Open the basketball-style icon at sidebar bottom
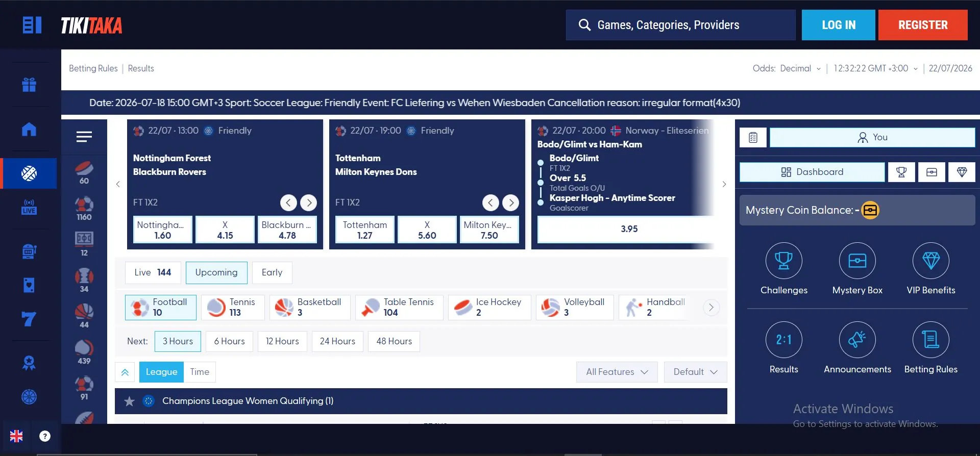The image size is (980, 456). 29,397
